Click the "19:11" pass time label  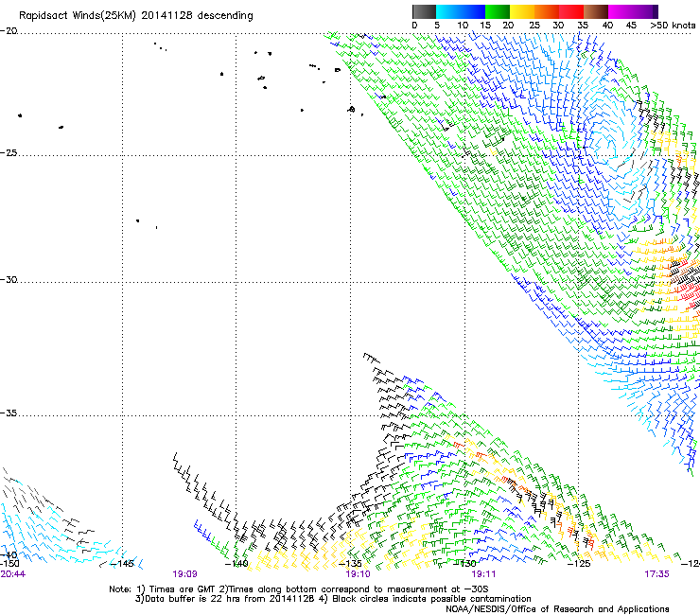pos(483,574)
